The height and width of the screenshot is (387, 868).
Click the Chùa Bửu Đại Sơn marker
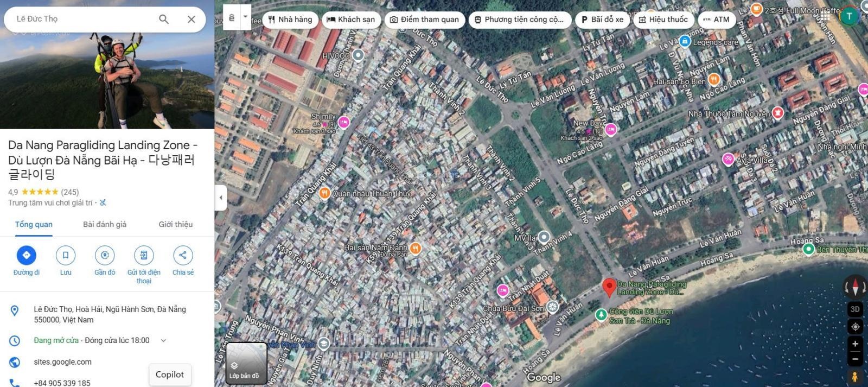click(552, 307)
